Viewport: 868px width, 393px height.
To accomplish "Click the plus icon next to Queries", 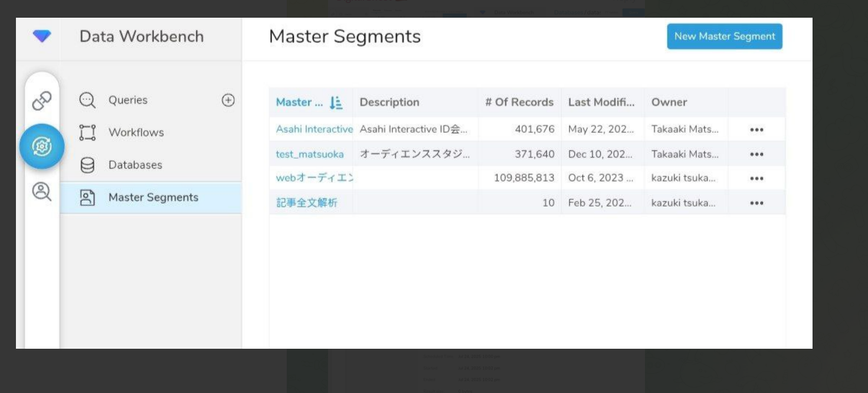I will click(x=228, y=100).
